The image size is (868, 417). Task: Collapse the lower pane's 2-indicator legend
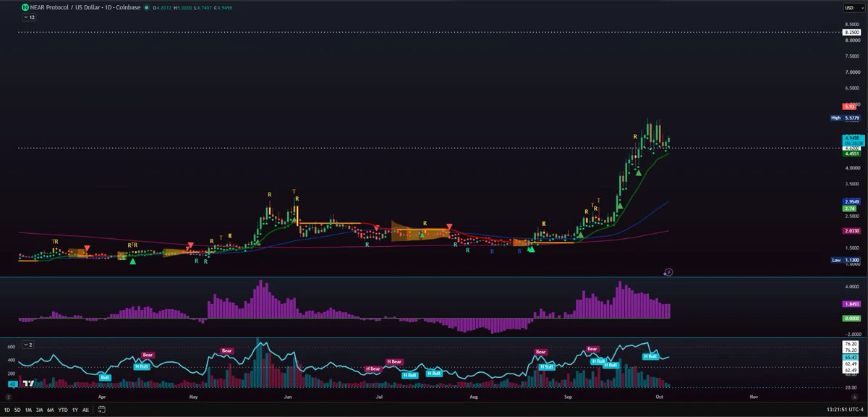29,344
